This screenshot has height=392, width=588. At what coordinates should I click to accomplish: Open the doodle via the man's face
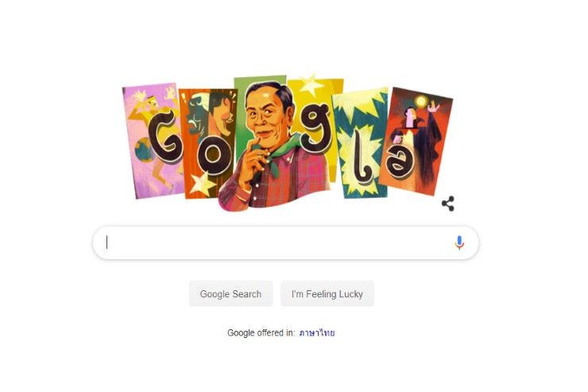(267, 117)
